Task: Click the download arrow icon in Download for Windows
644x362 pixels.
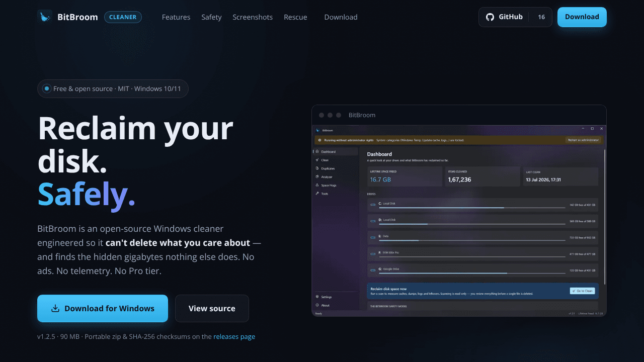Action: (x=56, y=309)
